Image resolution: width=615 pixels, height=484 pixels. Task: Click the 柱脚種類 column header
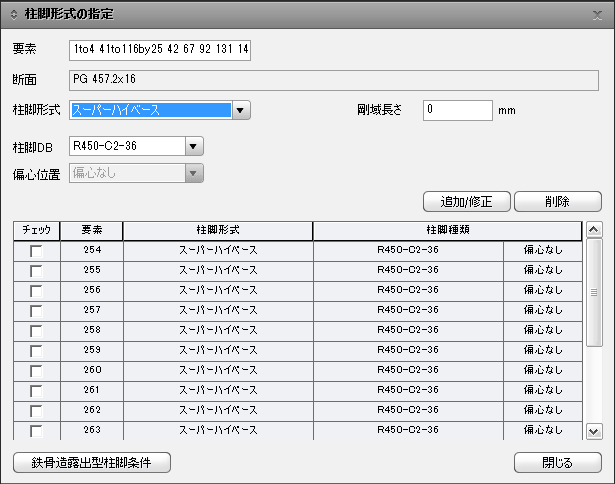click(448, 231)
